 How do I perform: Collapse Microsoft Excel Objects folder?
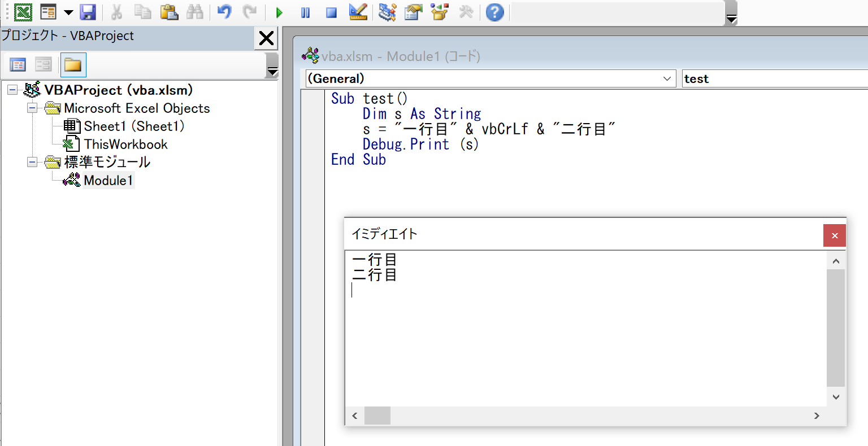point(33,108)
